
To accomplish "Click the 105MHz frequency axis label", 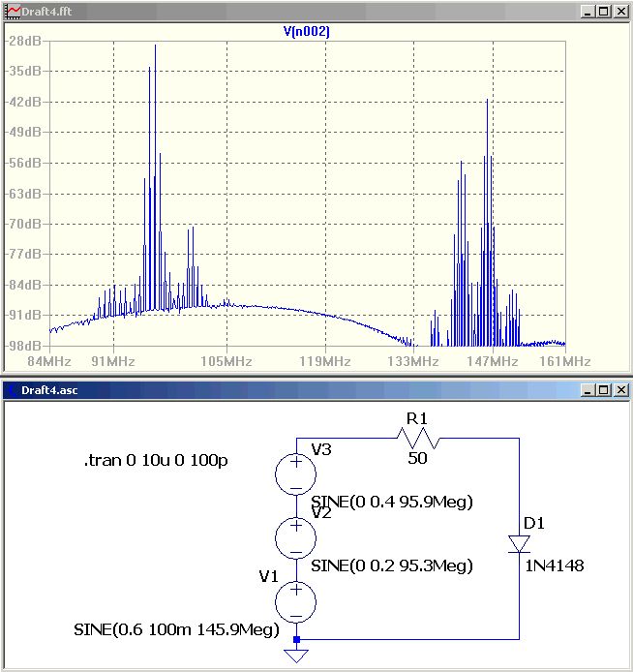I will point(226,361).
